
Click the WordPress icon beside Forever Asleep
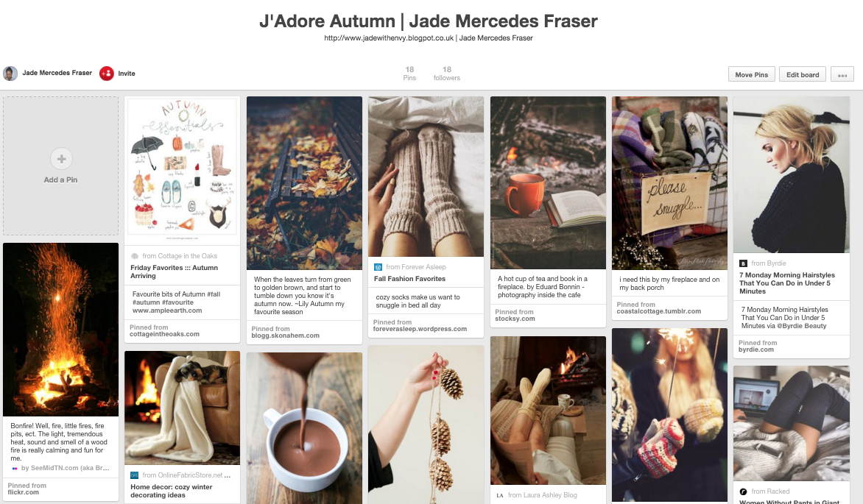click(x=378, y=267)
